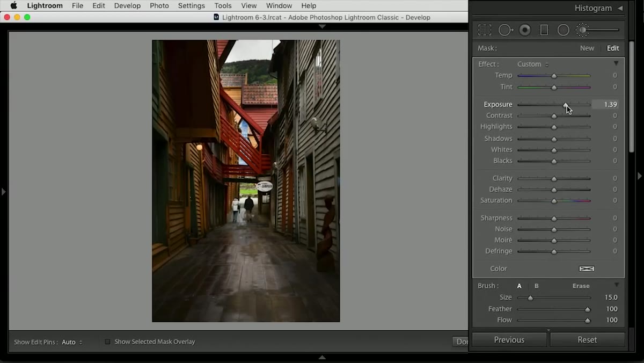This screenshot has height=363, width=644.
Task: Open the Window menu
Action: pos(279,6)
